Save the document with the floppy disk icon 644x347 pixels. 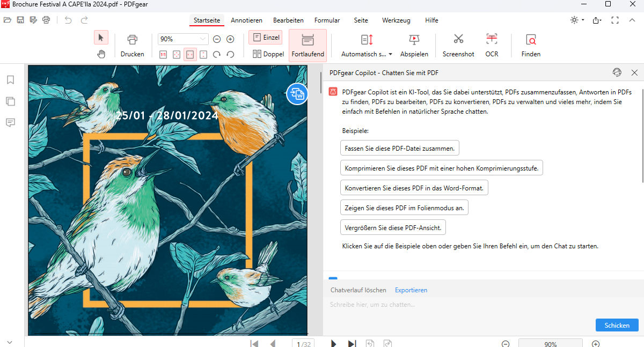pyautogui.click(x=20, y=20)
